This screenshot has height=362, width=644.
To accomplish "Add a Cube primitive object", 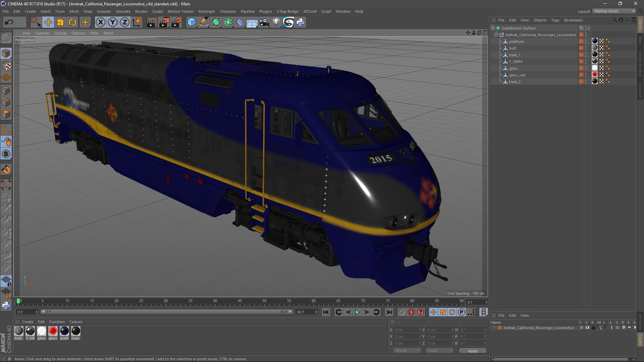I will click(192, 22).
